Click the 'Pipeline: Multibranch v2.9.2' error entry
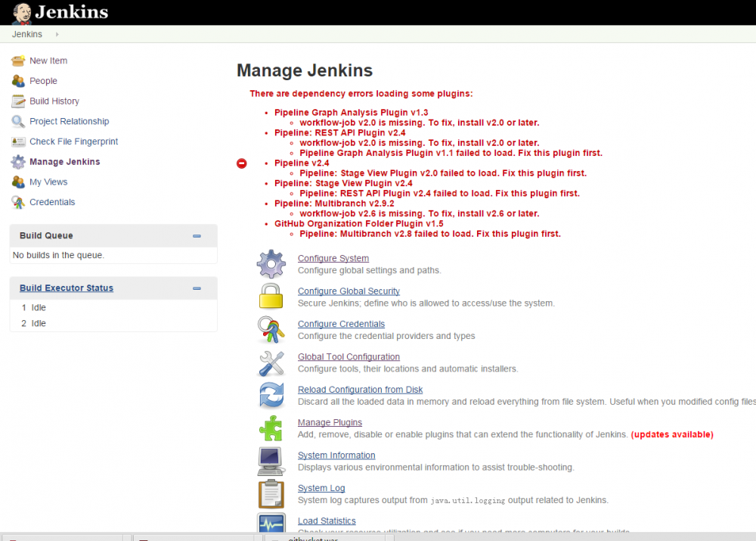 (x=334, y=204)
